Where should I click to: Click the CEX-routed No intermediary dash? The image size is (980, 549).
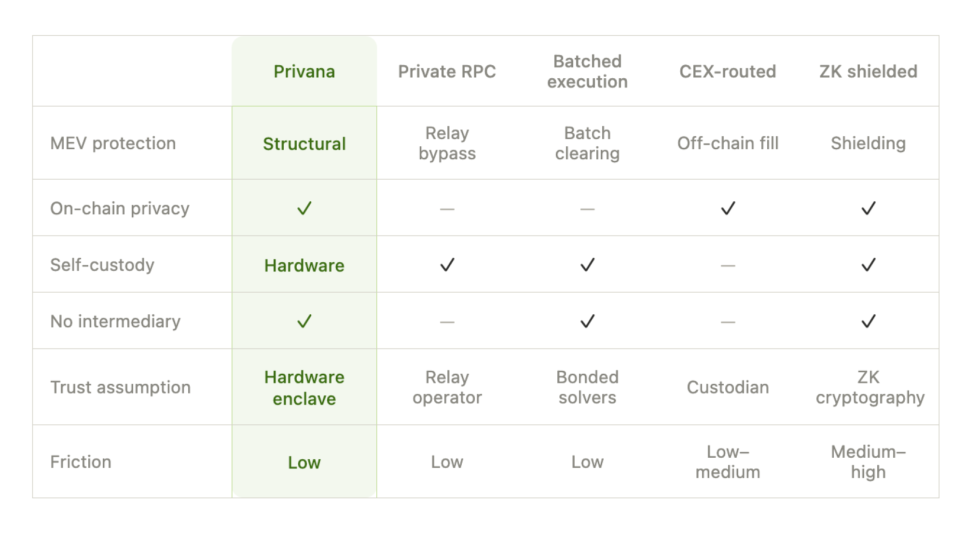(728, 322)
